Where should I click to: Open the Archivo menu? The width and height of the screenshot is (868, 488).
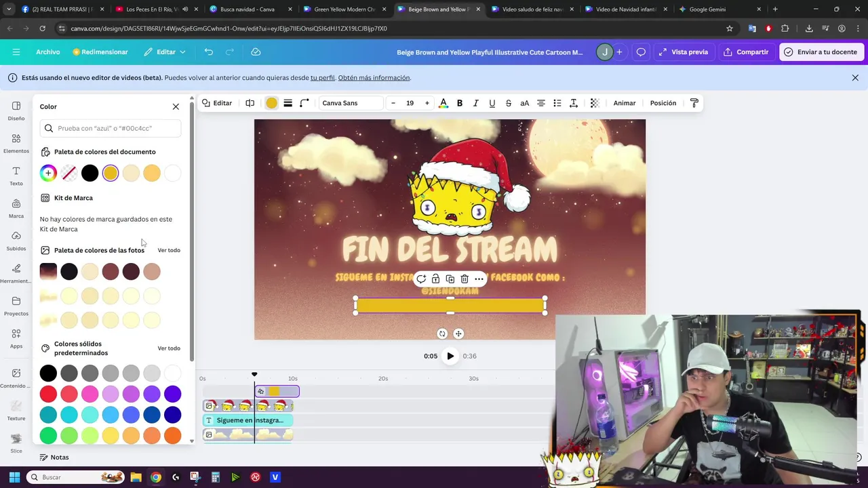coord(48,52)
